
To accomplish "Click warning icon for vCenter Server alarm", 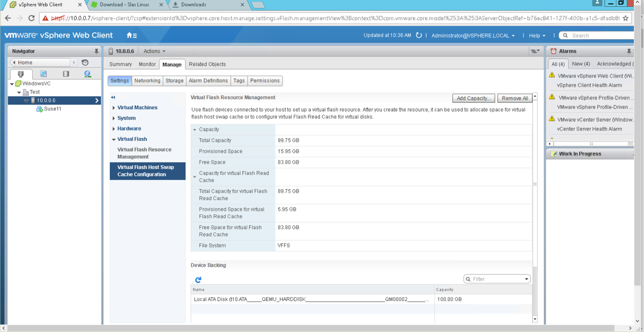I will click(x=552, y=119).
